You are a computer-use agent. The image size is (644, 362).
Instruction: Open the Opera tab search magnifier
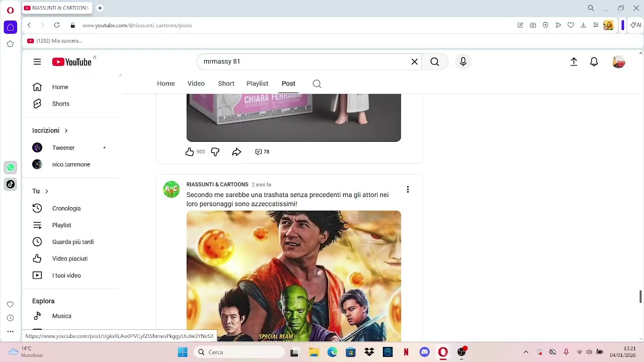[591, 8]
